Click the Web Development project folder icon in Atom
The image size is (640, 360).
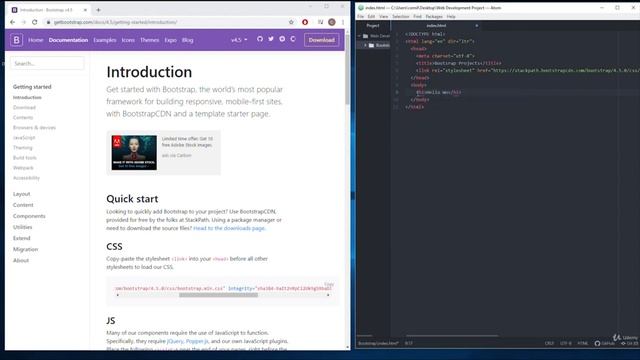366,36
